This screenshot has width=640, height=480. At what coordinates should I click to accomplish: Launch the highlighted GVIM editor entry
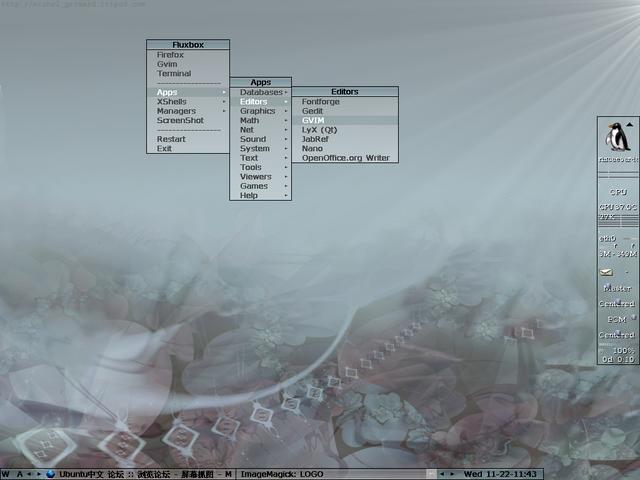pyautogui.click(x=345, y=120)
